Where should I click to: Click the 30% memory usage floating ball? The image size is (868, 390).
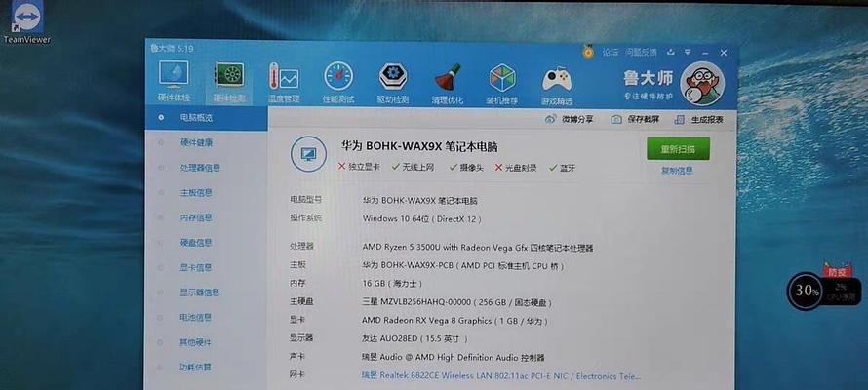pyautogui.click(x=804, y=291)
